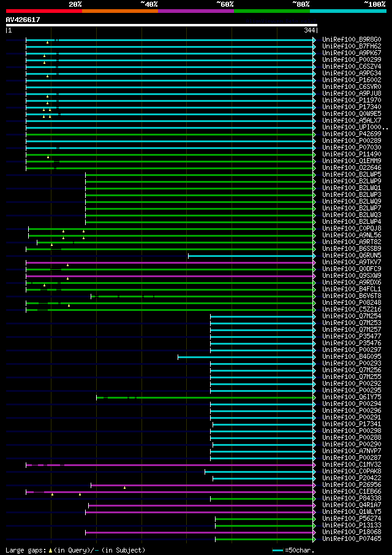The width and height of the screenshot is (392, 555).
Task: Click the cyan 50char scale bar in the legend
Action: 278,550
